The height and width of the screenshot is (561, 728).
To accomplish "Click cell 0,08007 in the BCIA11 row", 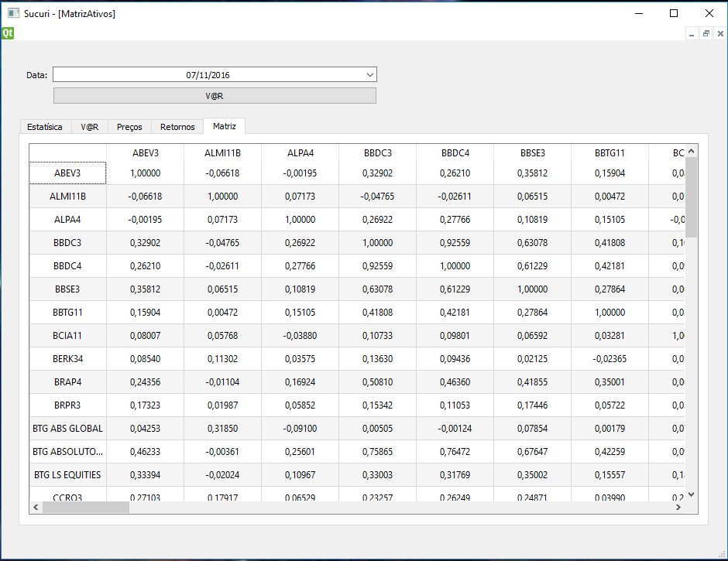I will (x=146, y=336).
